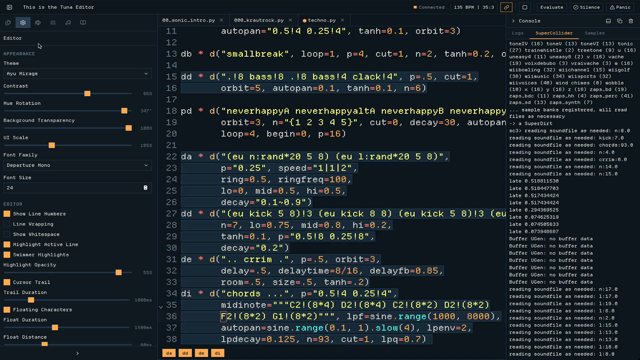This screenshot has width=640, height=360.
Task: Toggle the sidebar with the top-left icon
Action: pyautogui.click(x=9, y=7)
